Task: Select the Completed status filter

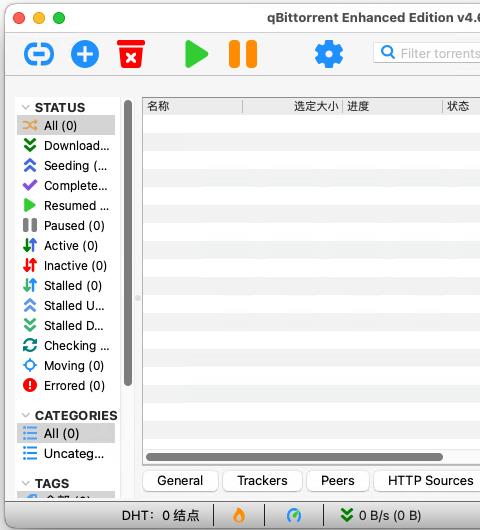Action: pyautogui.click(x=66, y=185)
